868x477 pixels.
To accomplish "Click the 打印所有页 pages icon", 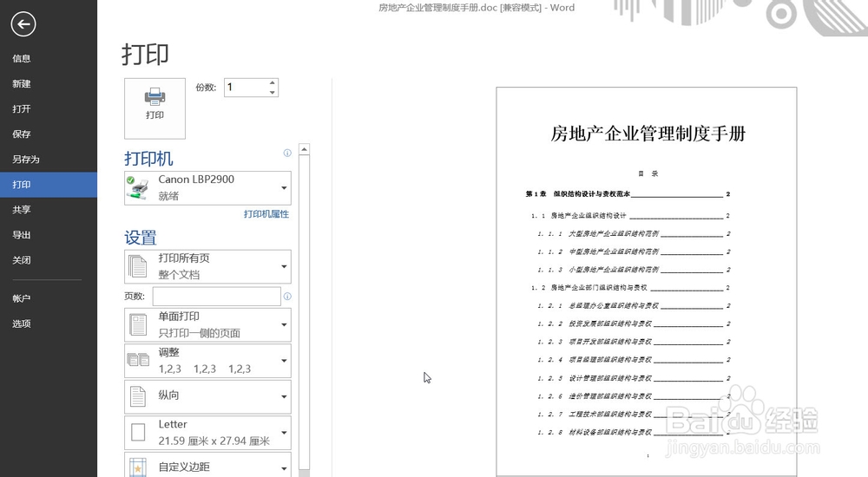I will [x=137, y=266].
